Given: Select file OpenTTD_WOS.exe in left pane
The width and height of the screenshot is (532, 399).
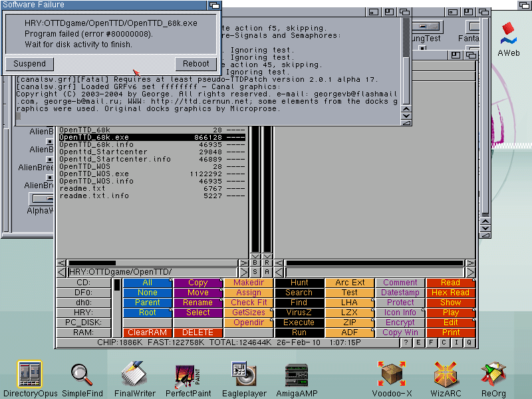Looking at the screenshot, I should coord(152,174).
